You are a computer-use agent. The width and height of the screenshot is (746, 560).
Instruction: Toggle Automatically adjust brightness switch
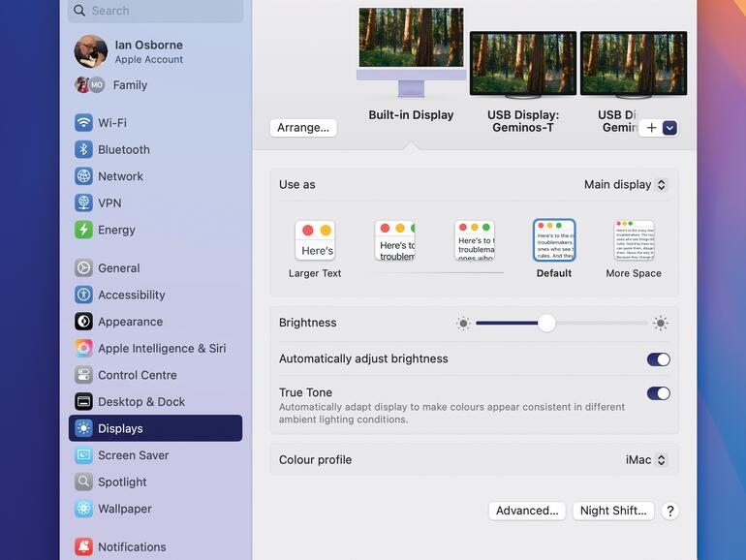pos(659,359)
